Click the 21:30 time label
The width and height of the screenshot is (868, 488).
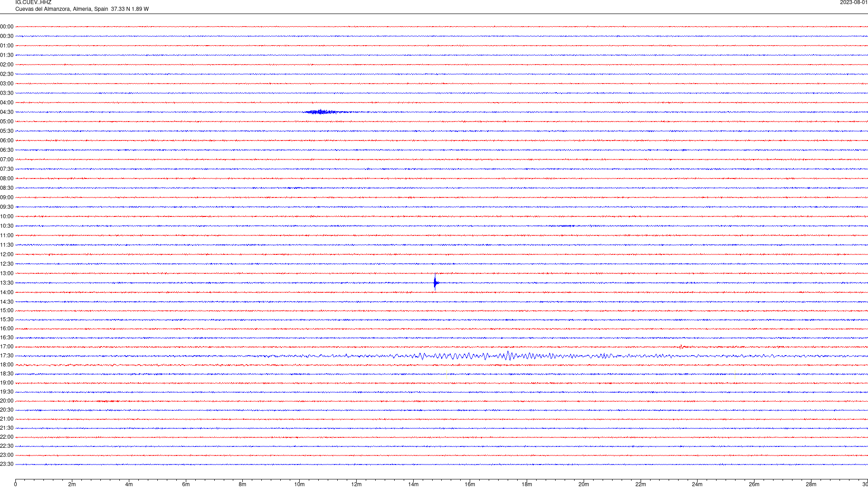[7, 428]
